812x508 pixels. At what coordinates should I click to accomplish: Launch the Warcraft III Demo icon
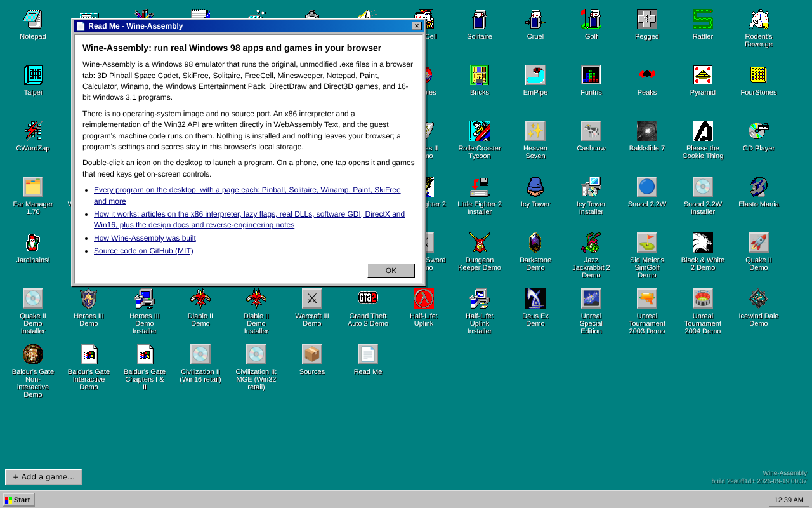312,298
